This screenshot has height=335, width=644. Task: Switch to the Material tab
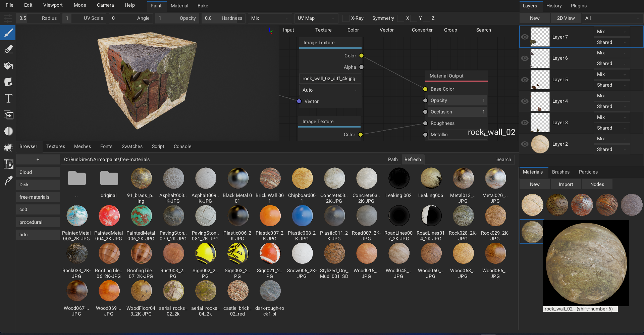[x=179, y=6]
